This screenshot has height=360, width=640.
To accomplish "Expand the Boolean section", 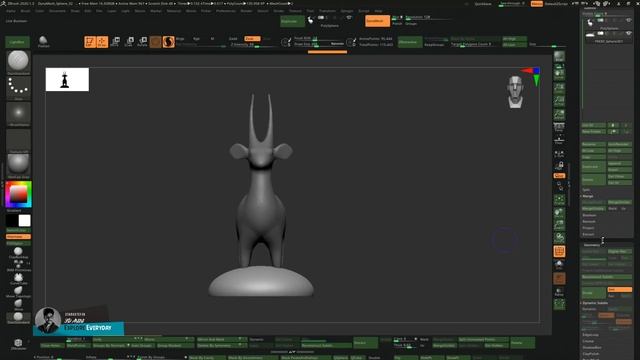I will coord(589,215).
